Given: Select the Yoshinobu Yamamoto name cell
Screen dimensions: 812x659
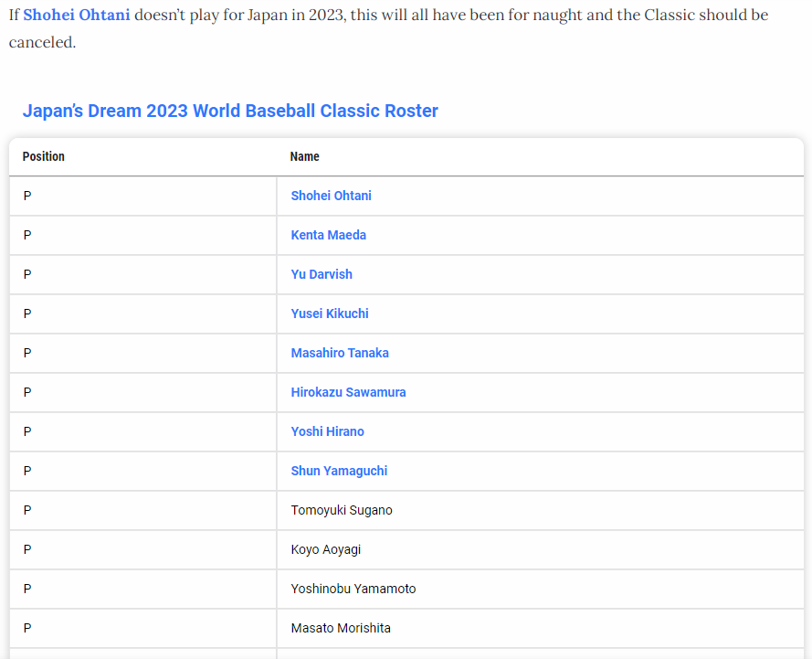Looking at the screenshot, I should click(x=540, y=589).
